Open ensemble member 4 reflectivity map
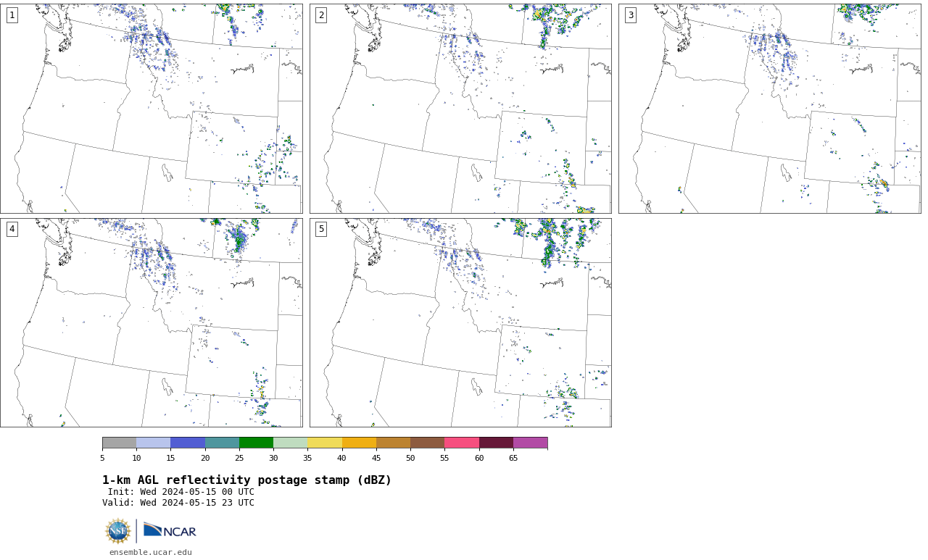This screenshot has height=560, width=928. [x=152, y=322]
